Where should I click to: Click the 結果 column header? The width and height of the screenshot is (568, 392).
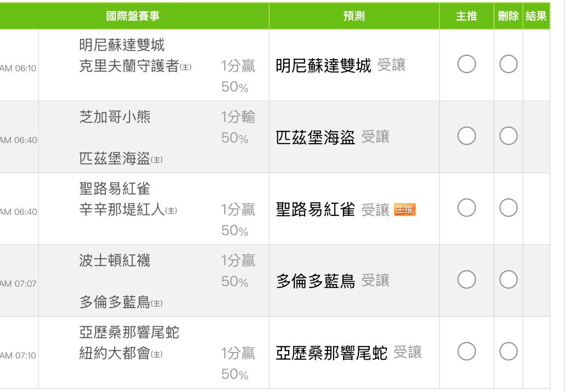[x=536, y=16]
